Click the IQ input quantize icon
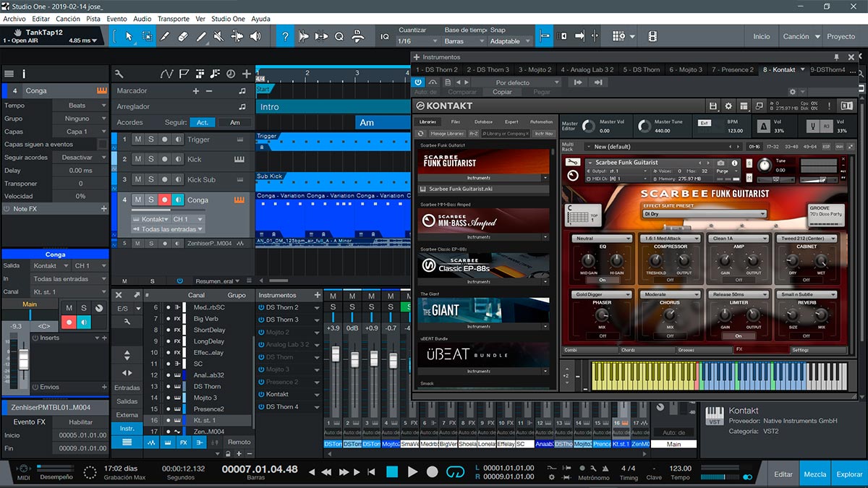The height and width of the screenshot is (488, 868). click(x=385, y=36)
